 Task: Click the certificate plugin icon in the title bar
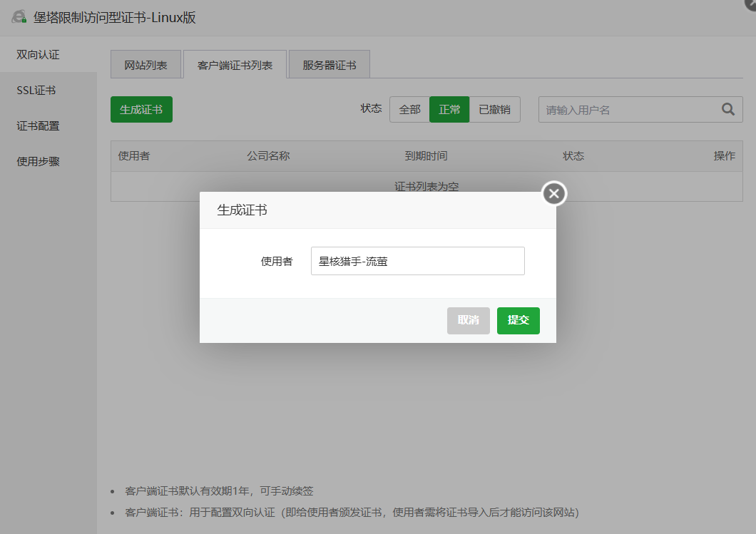click(19, 16)
